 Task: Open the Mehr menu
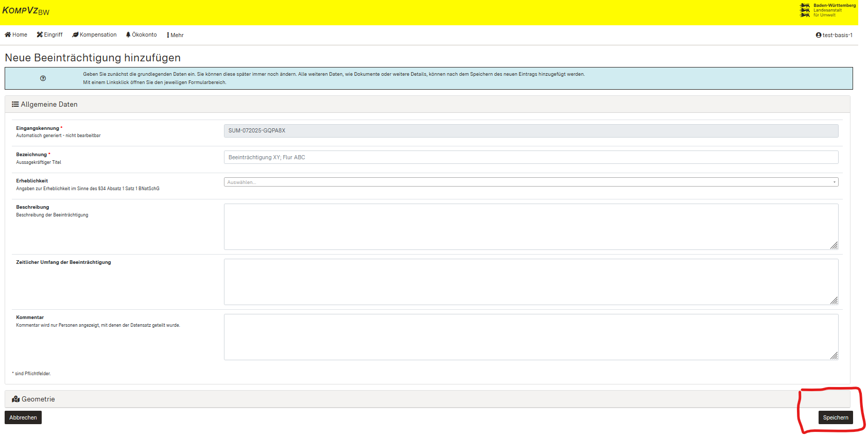[175, 35]
